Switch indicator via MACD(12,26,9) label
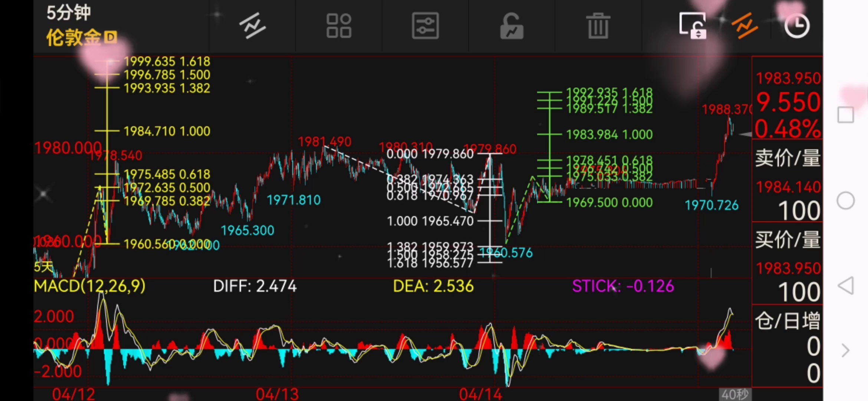Image resolution: width=868 pixels, height=401 pixels. click(x=89, y=286)
